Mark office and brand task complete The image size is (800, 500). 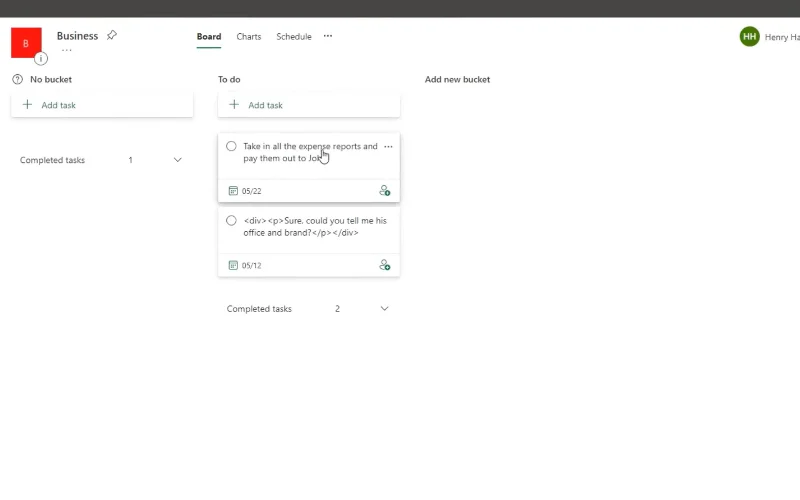pyautogui.click(x=231, y=221)
